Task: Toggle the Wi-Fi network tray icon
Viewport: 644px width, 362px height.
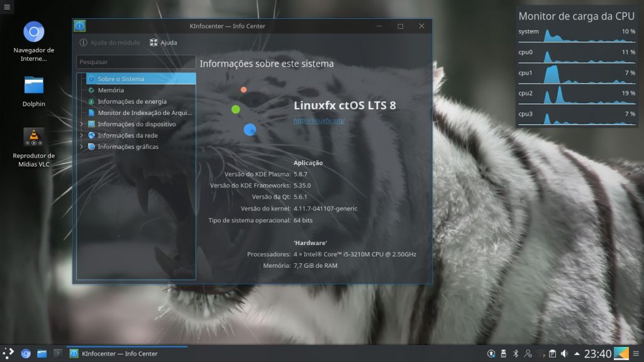Action: (x=540, y=353)
